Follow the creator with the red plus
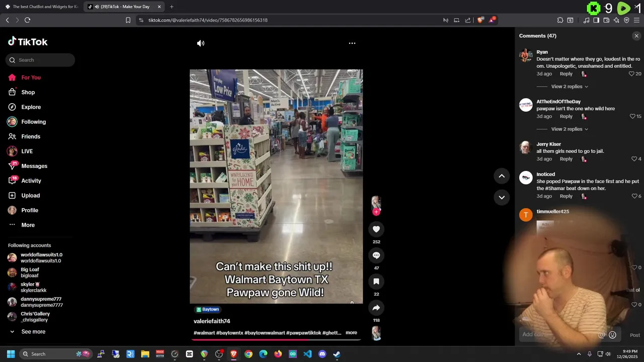The height and width of the screenshot is (362, 644). pos(376,212)
